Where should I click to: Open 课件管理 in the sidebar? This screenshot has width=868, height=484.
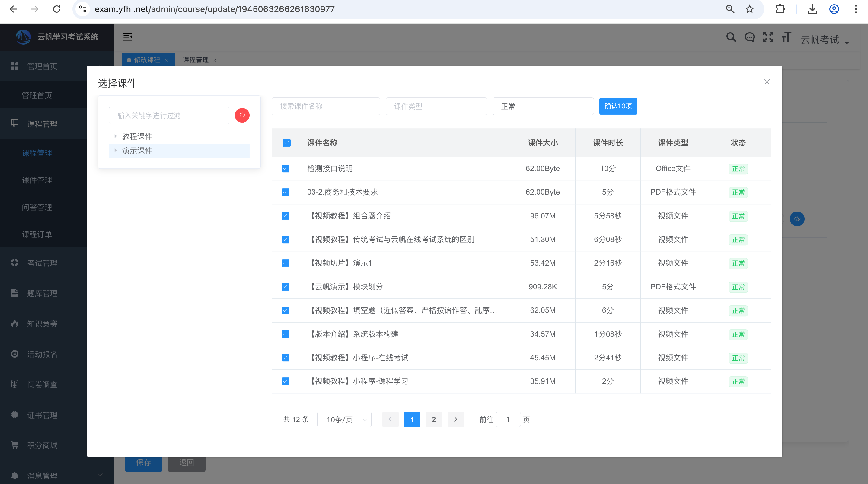(37, 180)
